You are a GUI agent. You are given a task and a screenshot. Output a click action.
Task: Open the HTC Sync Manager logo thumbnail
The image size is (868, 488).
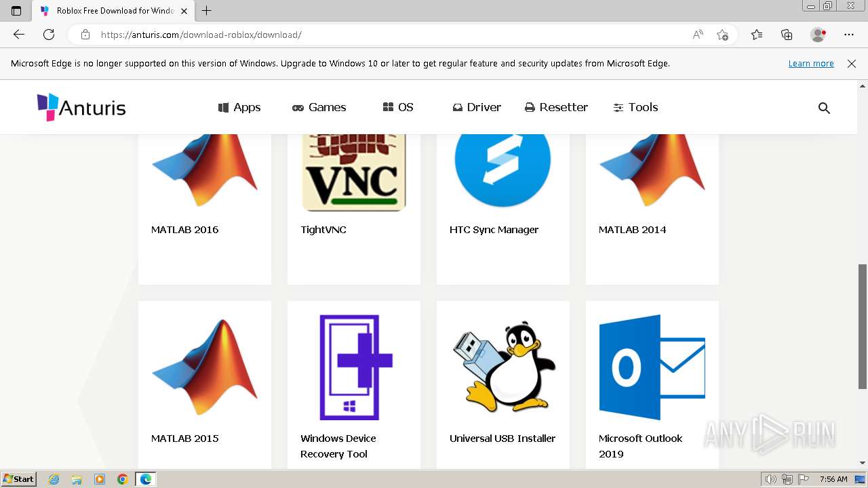click(x=502, y=171)
